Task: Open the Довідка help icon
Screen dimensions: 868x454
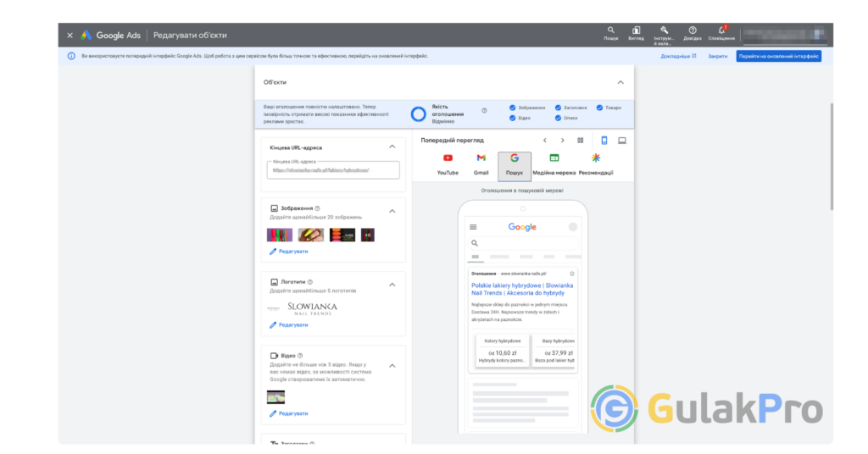Action: click(x=692, y=34)
